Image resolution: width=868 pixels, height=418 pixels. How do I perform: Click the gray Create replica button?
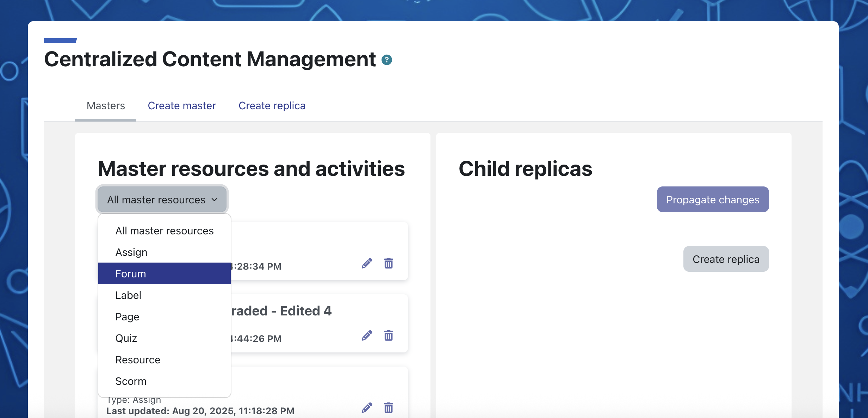(726, 259)
